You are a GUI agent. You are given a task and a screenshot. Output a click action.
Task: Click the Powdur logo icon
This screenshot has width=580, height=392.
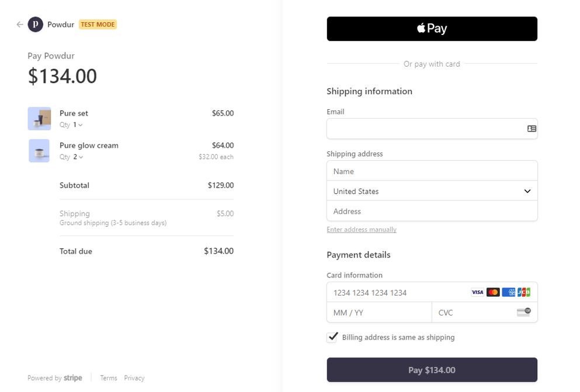click(x=36, y=25)
